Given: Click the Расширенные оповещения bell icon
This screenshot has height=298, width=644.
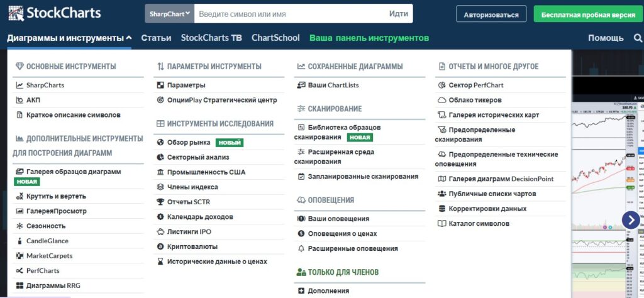Looking at the screenshot, I should (301, 248).
